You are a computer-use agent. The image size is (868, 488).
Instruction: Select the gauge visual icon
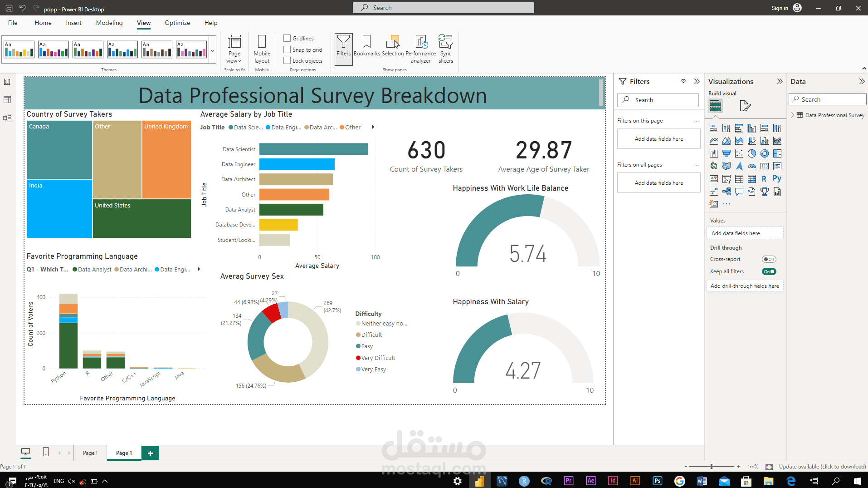coord(751,167)
